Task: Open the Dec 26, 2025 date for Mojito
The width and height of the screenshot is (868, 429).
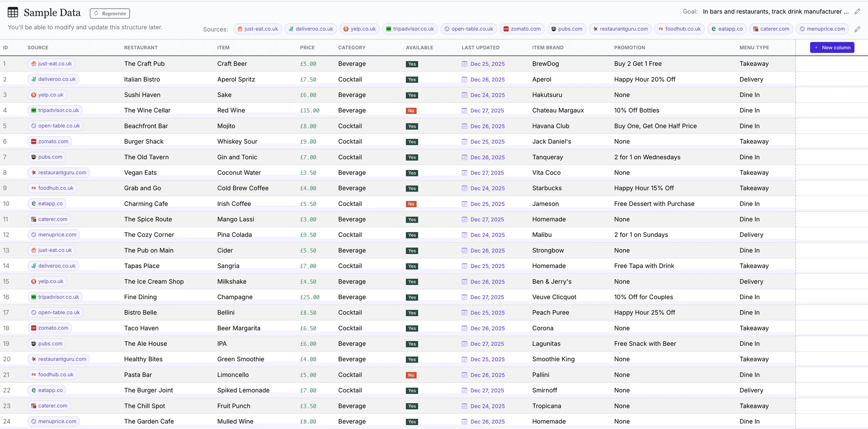Action: [487, 126]
